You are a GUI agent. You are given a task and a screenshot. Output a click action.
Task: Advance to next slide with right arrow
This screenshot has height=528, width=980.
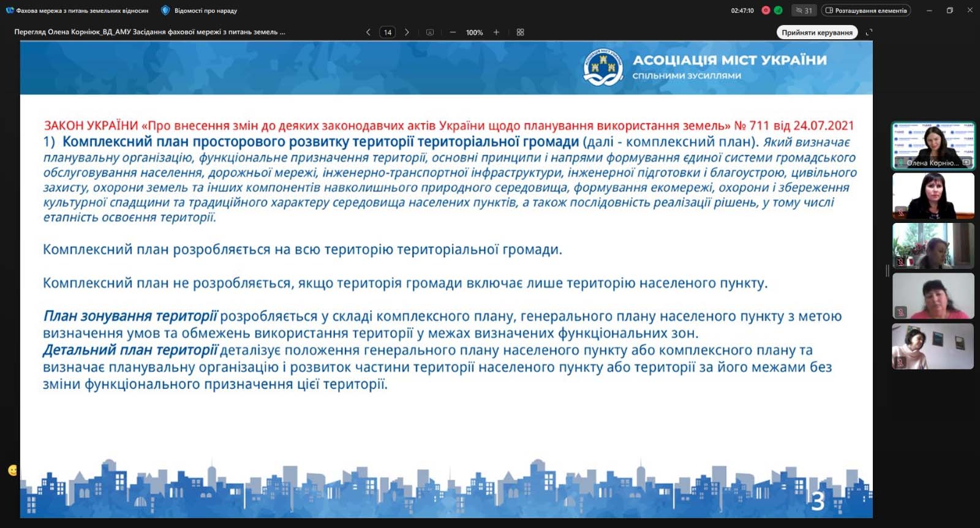point(407,32)
